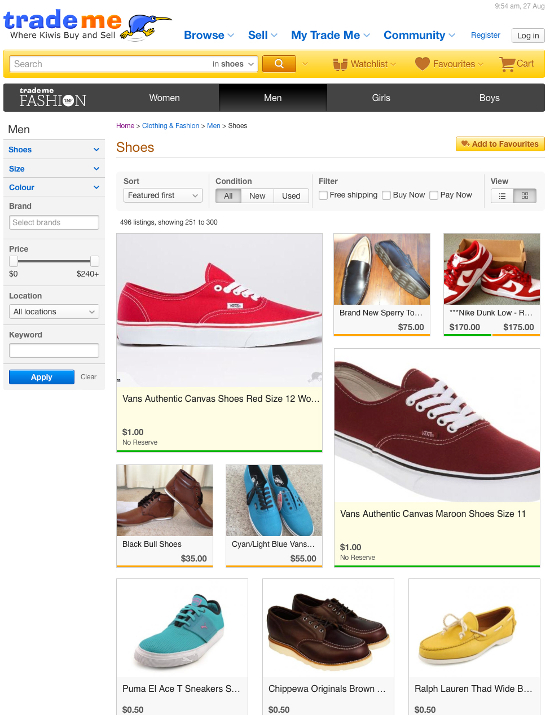This screenshot has height=715, width=550.
Task: Open the All locations dropdown
Action: (54, 311)
